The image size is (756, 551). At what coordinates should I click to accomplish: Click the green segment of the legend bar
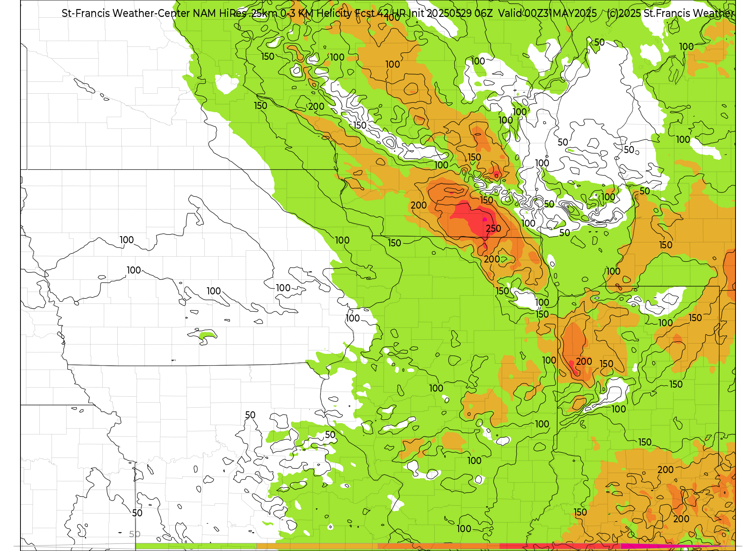click(196, 547)
